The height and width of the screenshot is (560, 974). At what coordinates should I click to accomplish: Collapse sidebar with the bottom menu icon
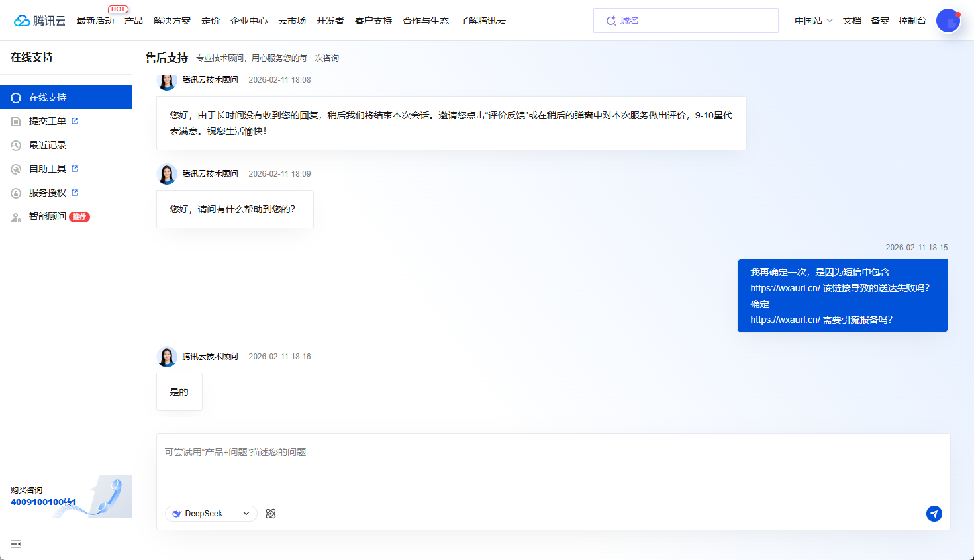16,544
